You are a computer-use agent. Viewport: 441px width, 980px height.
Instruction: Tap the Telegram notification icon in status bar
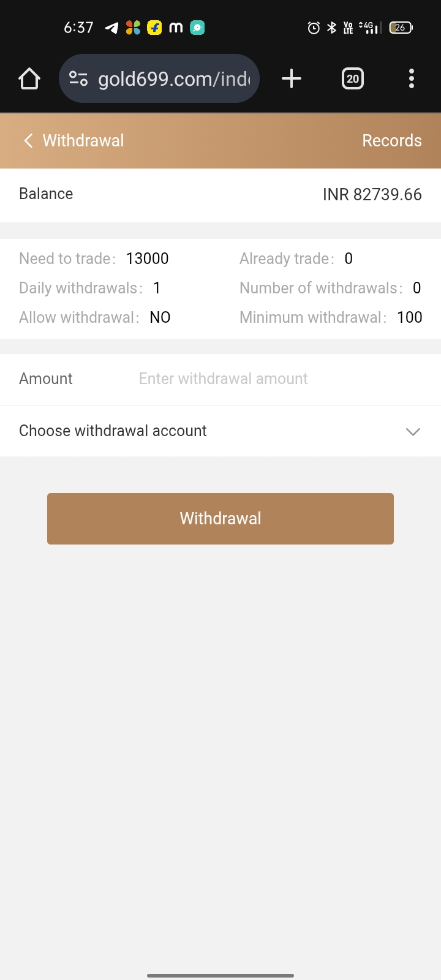(111, 28)
